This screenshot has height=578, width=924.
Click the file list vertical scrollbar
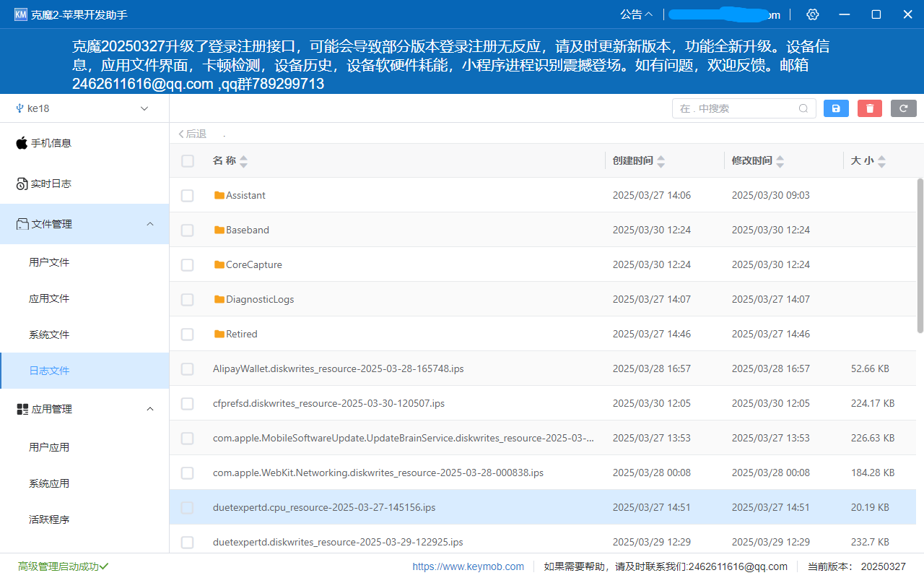pos(920,255)
